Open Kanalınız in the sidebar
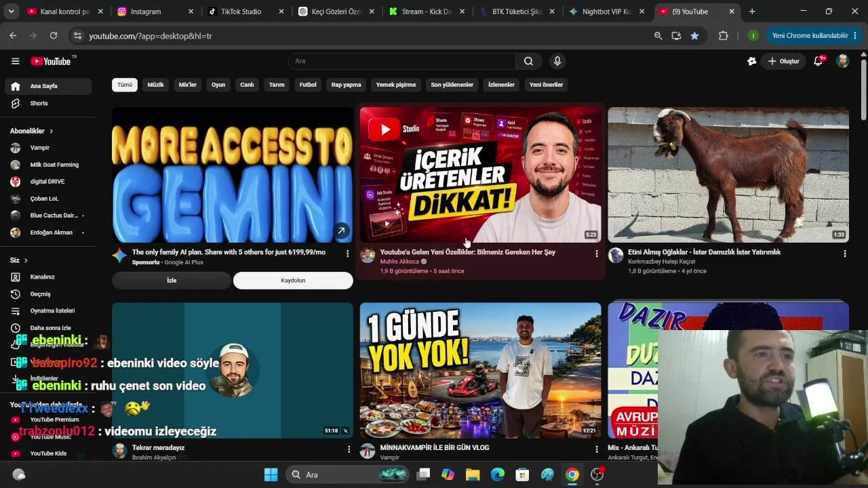The height and width of the screenshot is (488, 868). coord(47,277)
